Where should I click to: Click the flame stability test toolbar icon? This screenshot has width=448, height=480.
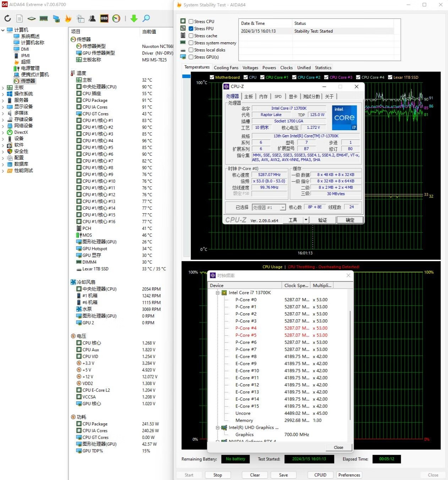click(x=68, y=18)
